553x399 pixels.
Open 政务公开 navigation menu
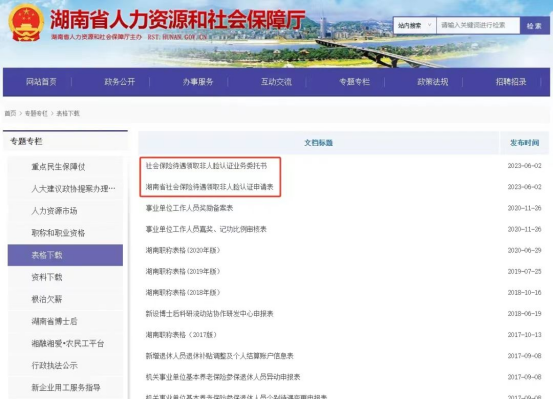[x=120, y=82]
